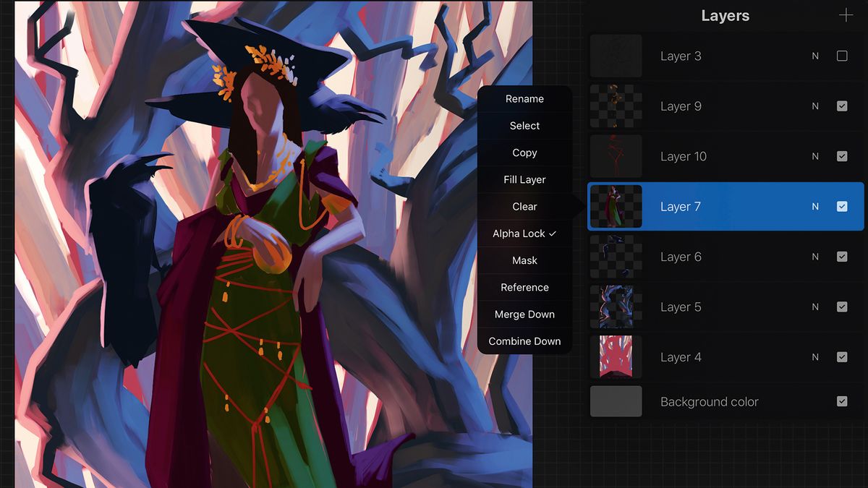
Task: Uncheck the Background color visibility box
Action: point(842,401)
